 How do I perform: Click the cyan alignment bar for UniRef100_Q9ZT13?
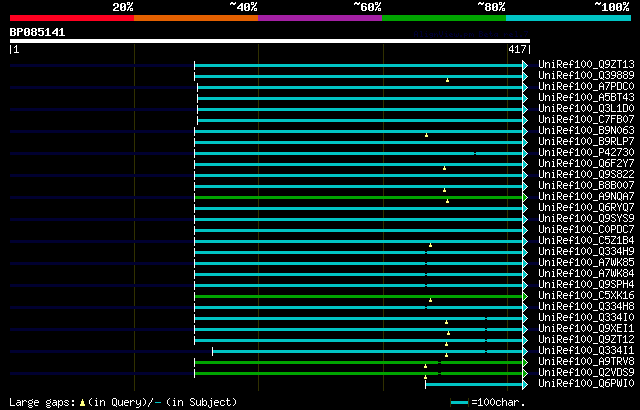click(x=358, y=65)
